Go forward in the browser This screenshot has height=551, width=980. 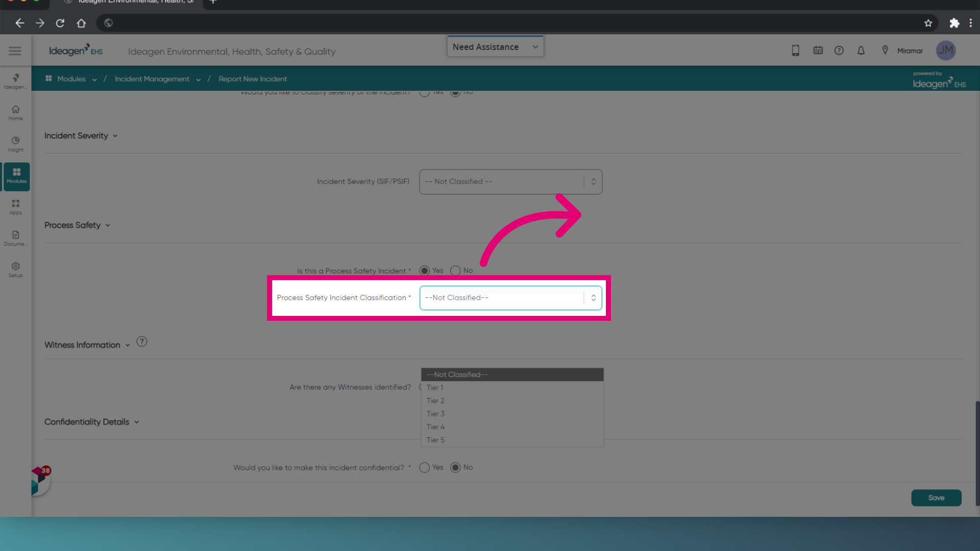pyautogui.click(x=40, y=23)
